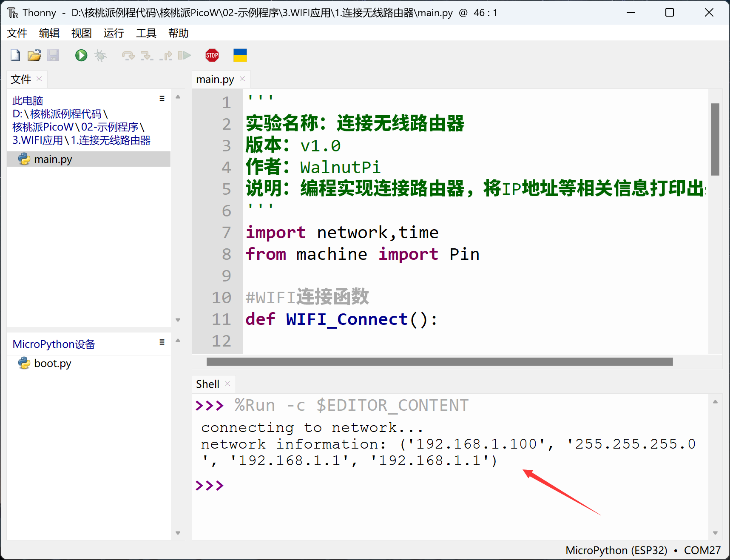Screen dimensions: 730x560
Task: Click the Step into toolbar icon
Action: (146, 56)
